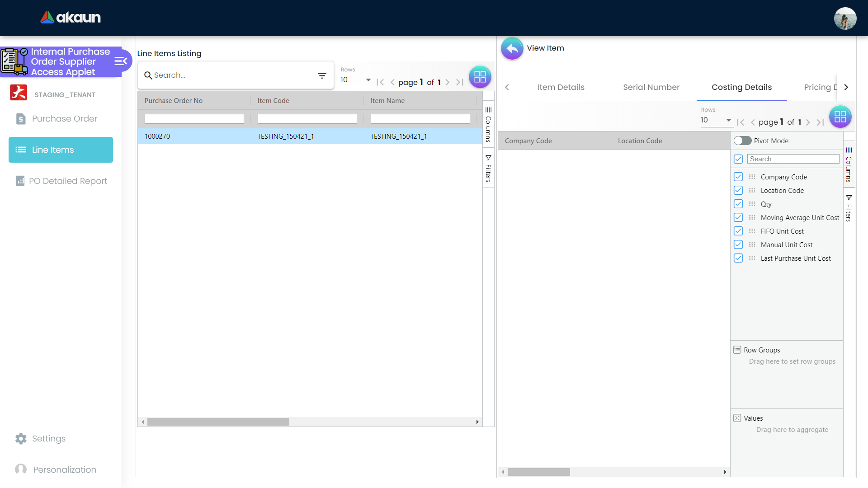
Task: Uncheck the Qty column checkbox
Action: click(738, 204)
